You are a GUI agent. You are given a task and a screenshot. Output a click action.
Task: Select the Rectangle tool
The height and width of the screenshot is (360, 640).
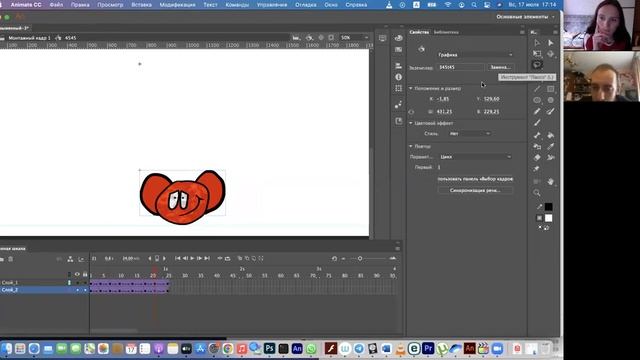click(x=551, y=89)
